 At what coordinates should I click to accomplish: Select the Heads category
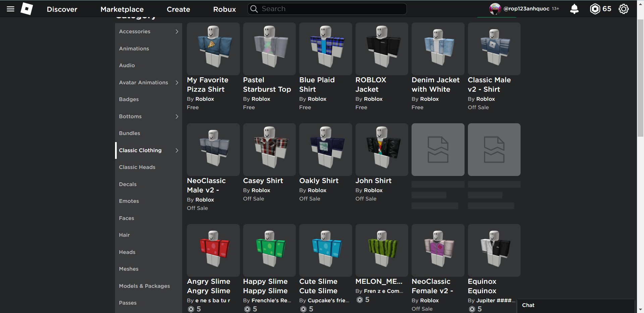click(x=127, y=252)
